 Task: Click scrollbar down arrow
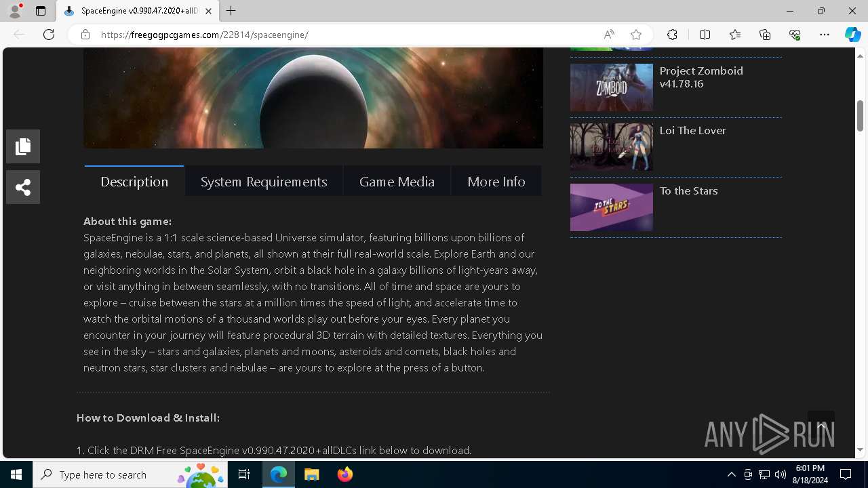(x=860, y=449)
